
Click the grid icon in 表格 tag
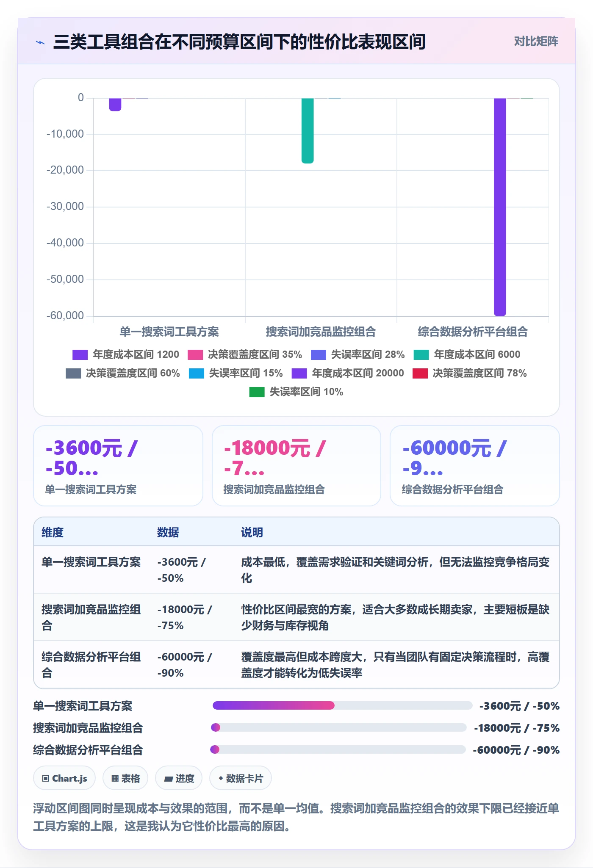coord(115,778)
